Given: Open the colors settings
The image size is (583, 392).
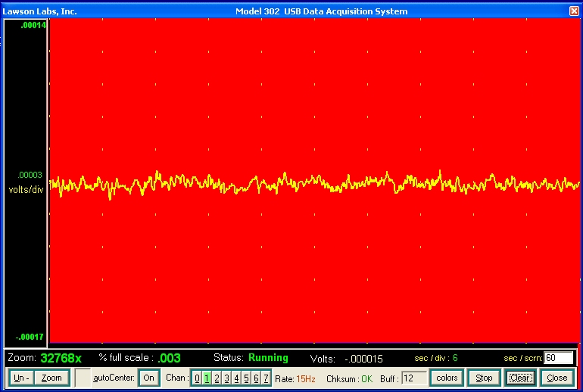Looking at the screenshot, I should pos(447,378).
